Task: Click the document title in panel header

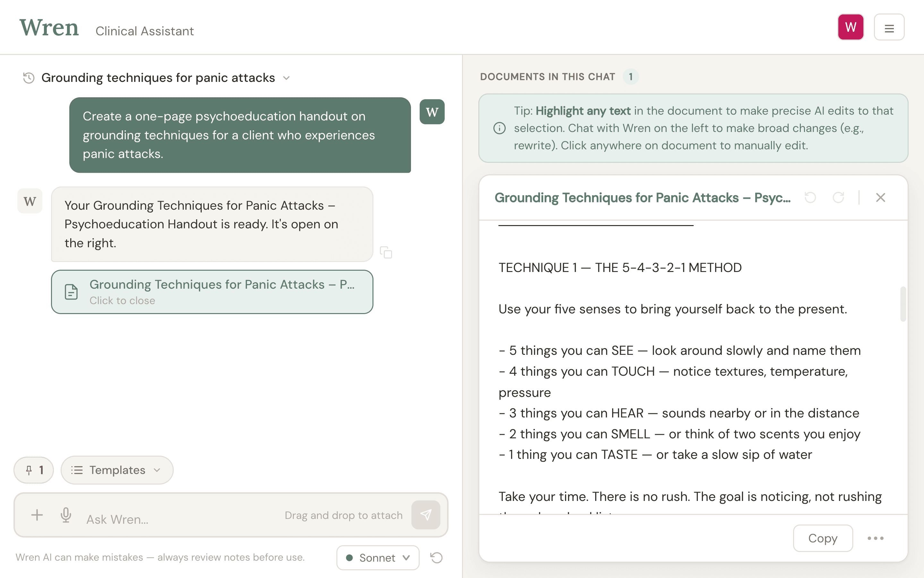Action: tap(643, 197)
